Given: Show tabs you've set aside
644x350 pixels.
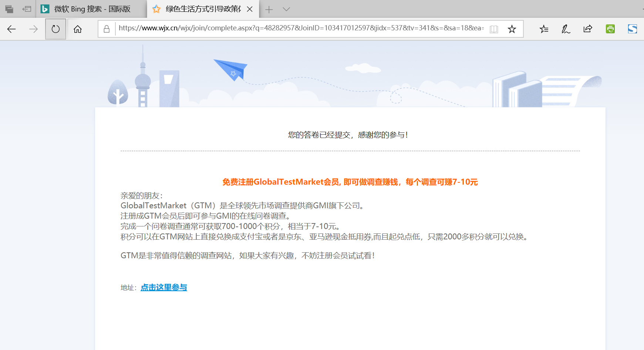Looking at the screenshot, I should tap(9, 9).
